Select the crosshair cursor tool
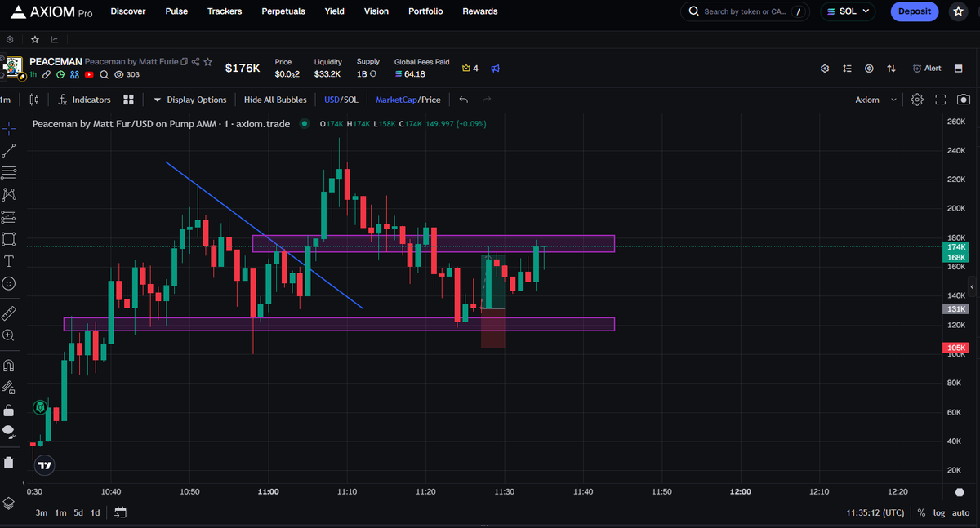 (x=9, y=128)
